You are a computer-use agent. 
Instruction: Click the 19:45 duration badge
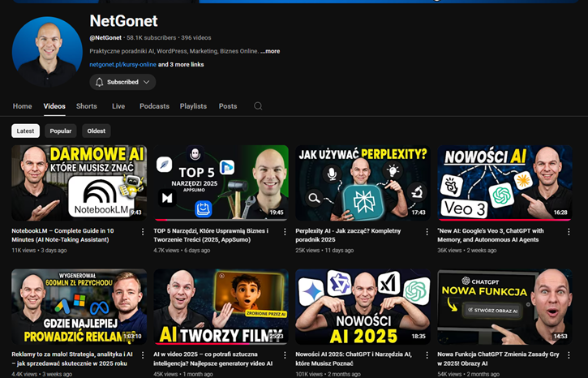click(277, 213)
